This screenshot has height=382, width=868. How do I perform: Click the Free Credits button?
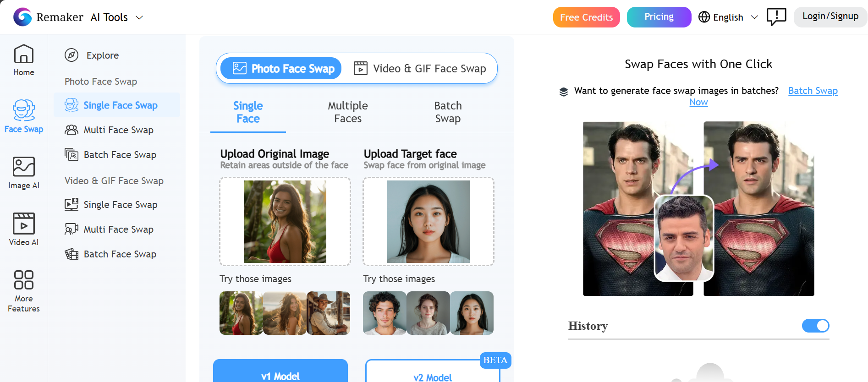pos(586,17)
